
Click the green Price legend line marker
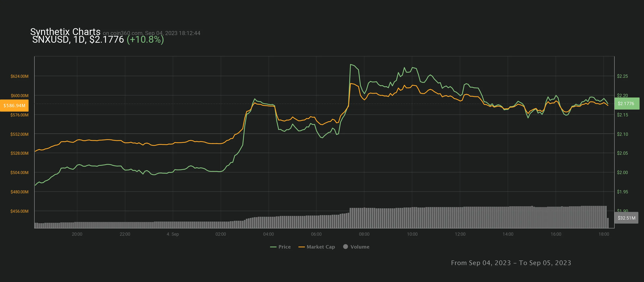[273, 247]
